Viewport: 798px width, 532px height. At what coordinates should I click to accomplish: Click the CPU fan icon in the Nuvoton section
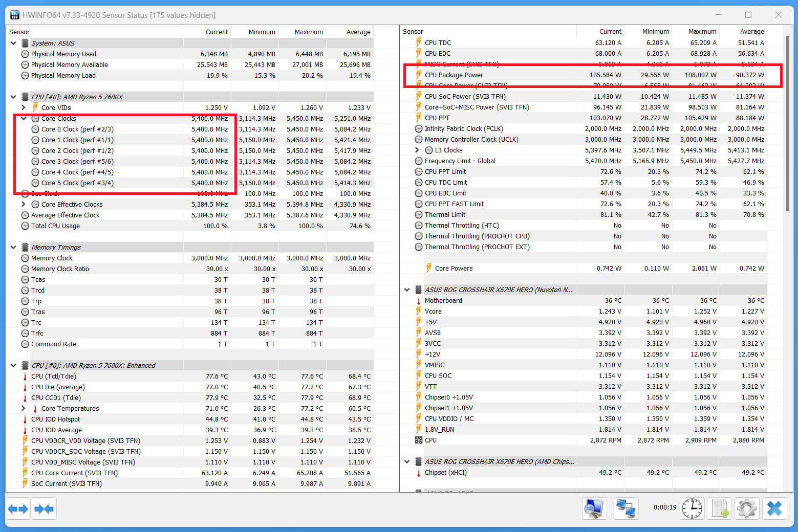pos(419,440)
